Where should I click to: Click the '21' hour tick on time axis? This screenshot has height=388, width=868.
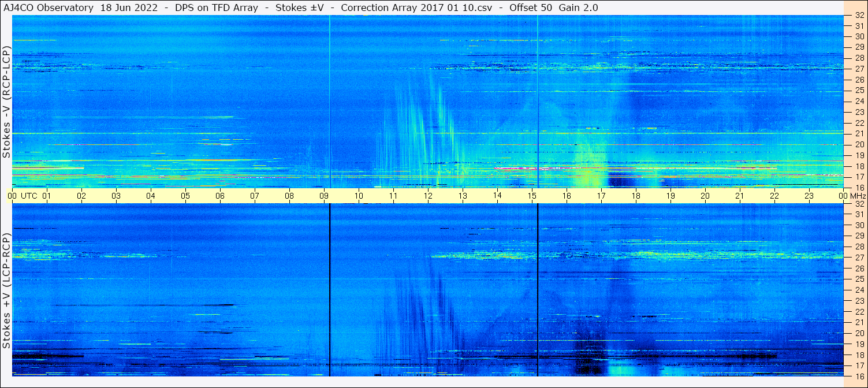[740, 196]
